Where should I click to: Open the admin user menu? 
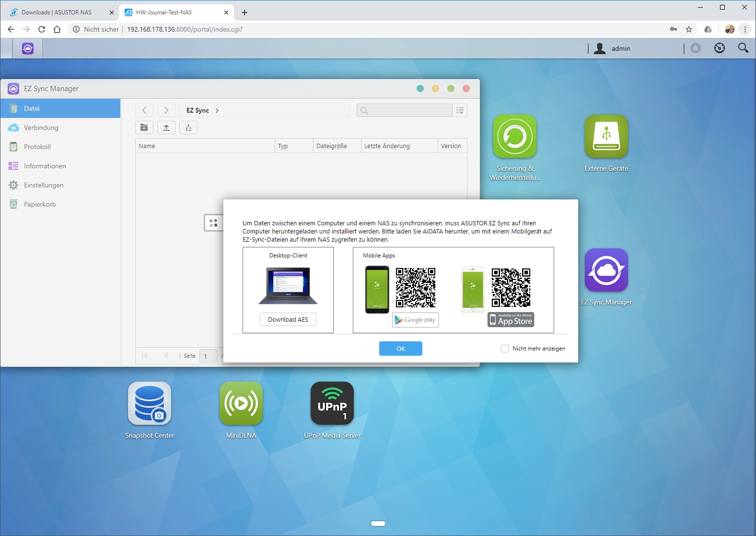612,48
